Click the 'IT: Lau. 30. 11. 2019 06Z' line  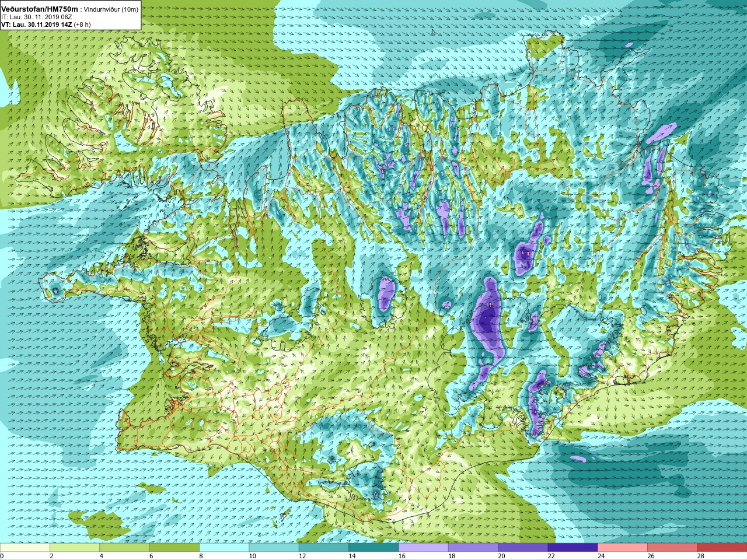tap(36, 17)
